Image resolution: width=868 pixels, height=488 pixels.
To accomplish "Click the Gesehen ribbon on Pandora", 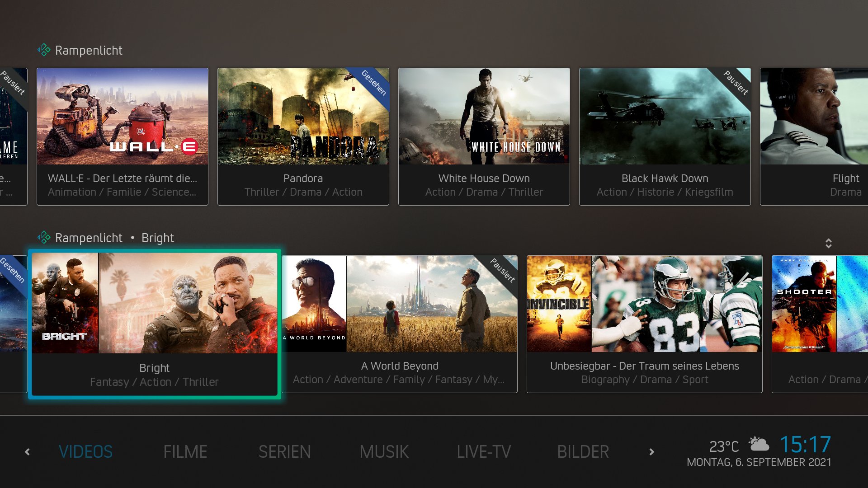I will [373, 83].
